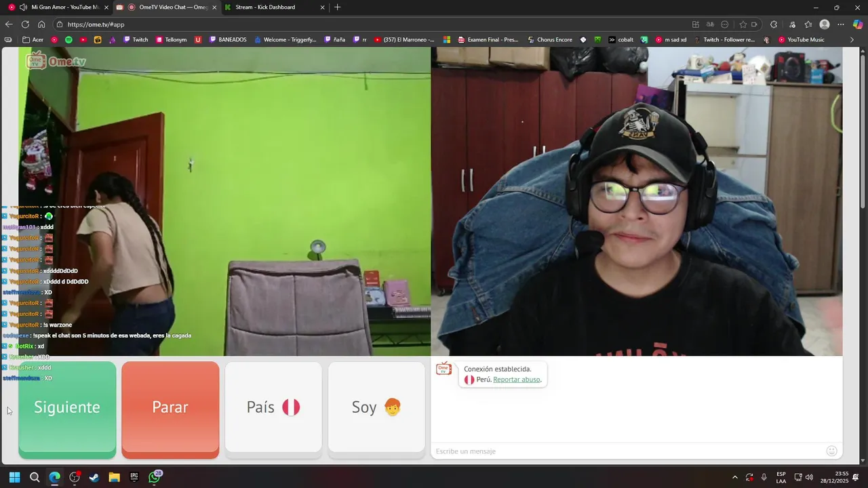Show more bookmarks overflow chevron
The image size is (868, 488).
[852, 40]
